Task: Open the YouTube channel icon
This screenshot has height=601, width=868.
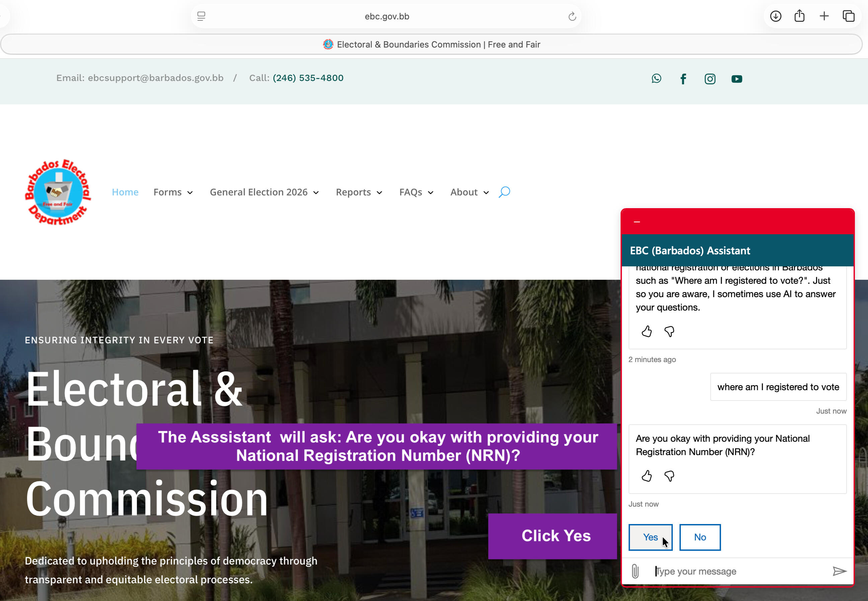Action: 736,79
